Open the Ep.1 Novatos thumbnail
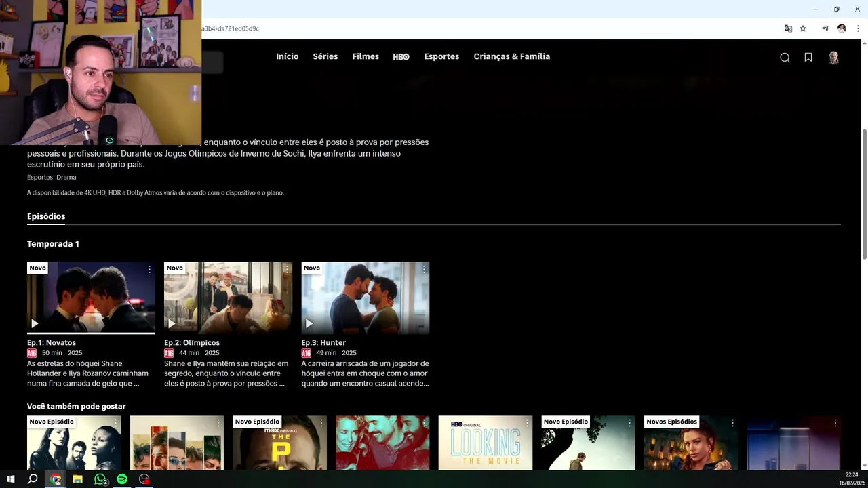868x488 pixels. click(91, 298)
